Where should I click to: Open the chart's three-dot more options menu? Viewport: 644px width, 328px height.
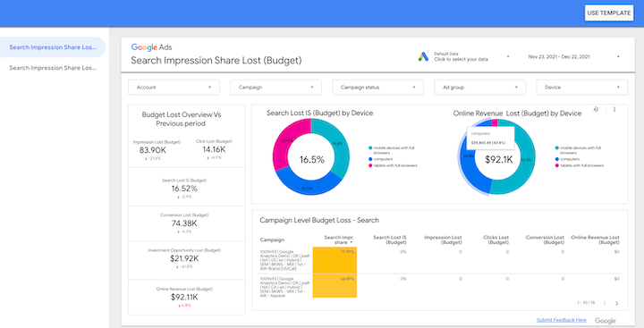click(614, 110)
